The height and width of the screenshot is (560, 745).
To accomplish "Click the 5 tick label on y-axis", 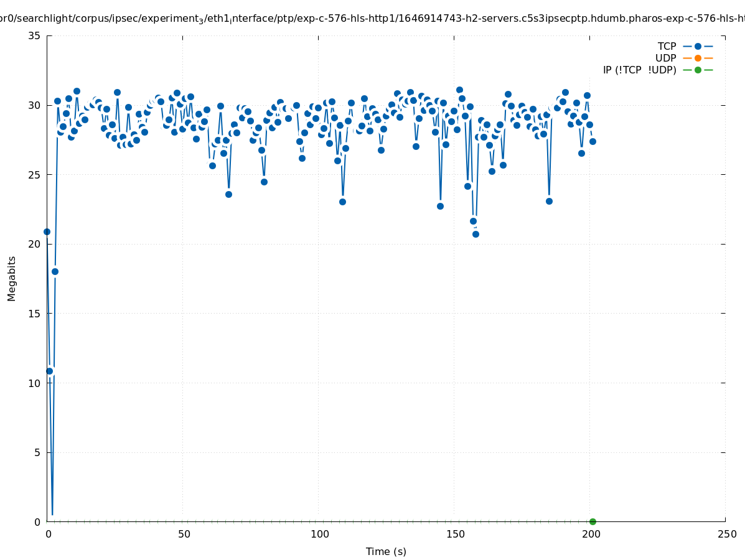I will coord(37,452).
